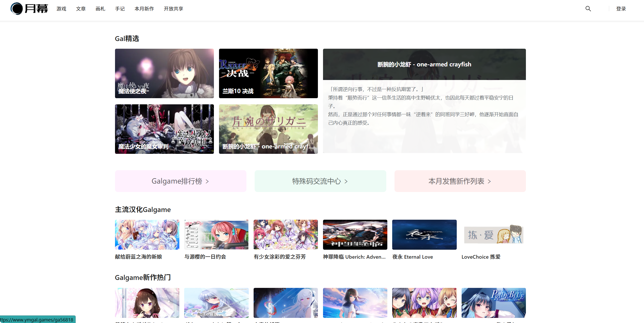
Task: Click the 夜永 Eternal Love cover
Action: click(424, 235)
